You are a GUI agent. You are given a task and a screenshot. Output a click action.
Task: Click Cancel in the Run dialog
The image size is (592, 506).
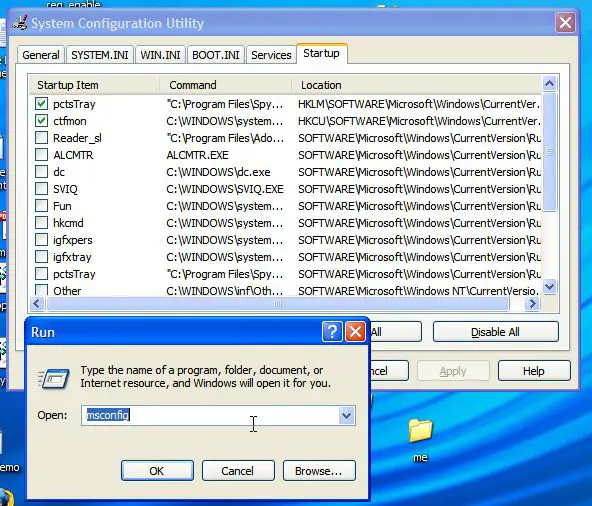tap(238, 471)
